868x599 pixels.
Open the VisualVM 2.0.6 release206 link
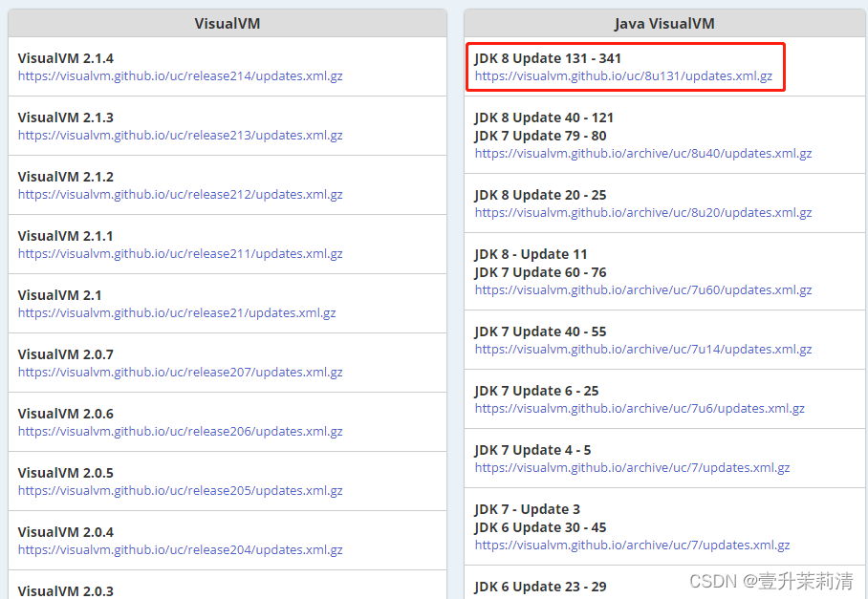coord(180,431)
